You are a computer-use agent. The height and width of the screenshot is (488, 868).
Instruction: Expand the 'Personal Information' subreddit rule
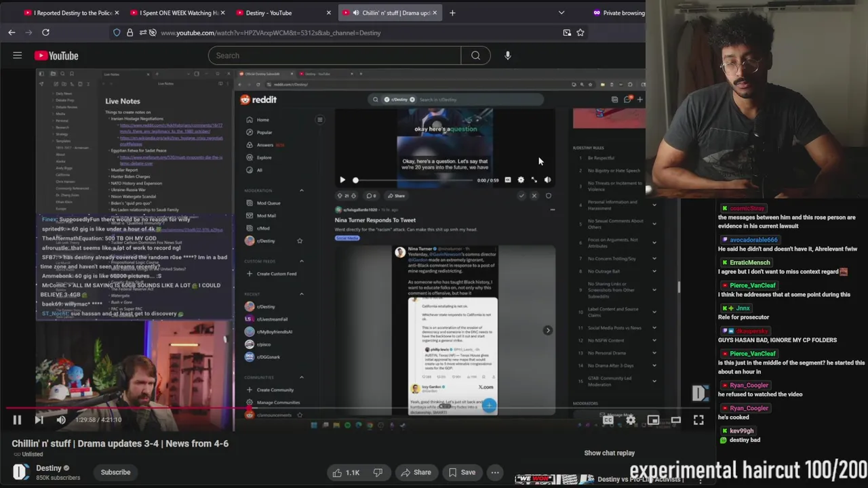click(654, 205)
